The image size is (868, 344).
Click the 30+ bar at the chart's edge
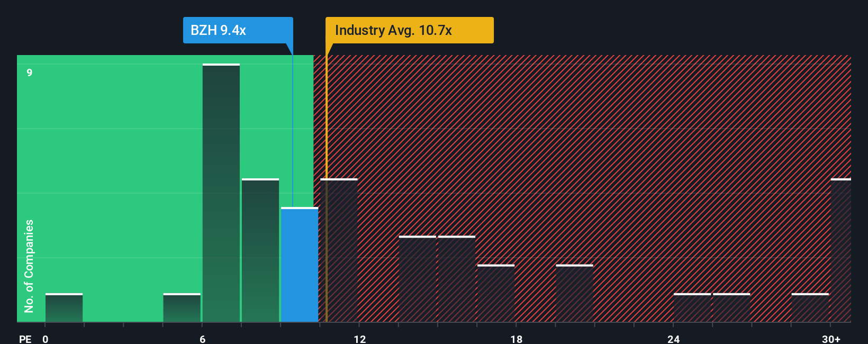coord(841,250)
